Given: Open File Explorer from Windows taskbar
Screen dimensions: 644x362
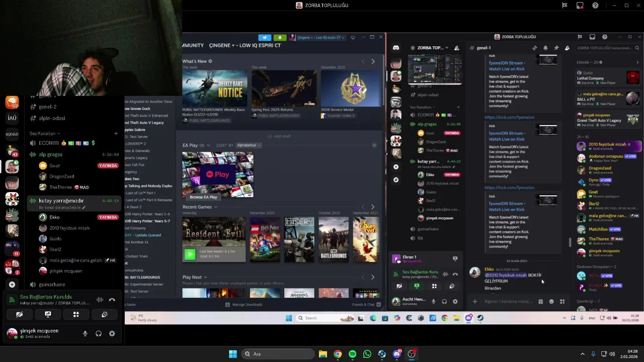Looking at the screenshot, I should (x=323, y=354).
